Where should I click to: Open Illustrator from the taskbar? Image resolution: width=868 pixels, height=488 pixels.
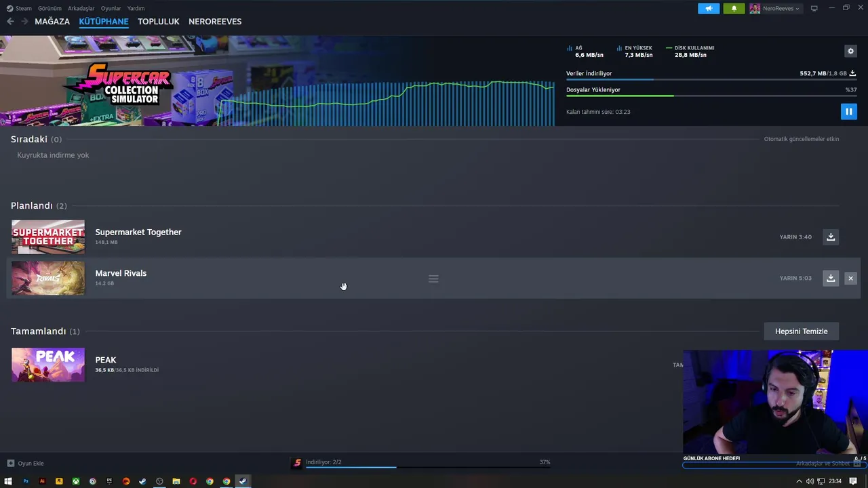click(x=42, y=481)
